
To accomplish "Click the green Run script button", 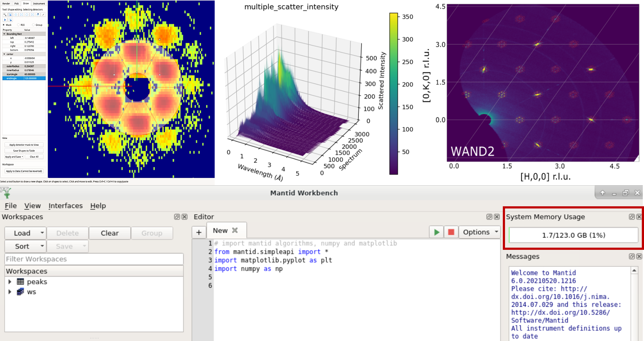I will click(x=437, y=232).
